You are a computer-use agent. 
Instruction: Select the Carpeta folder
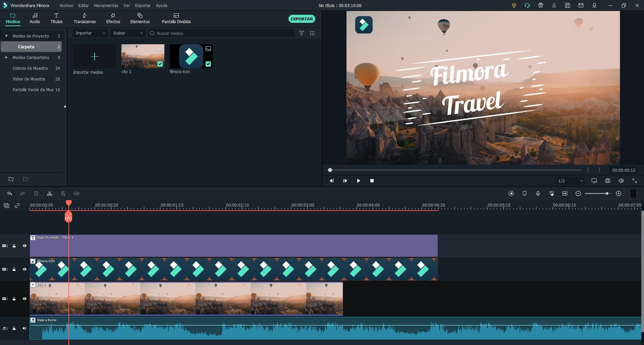click(31, 47)
